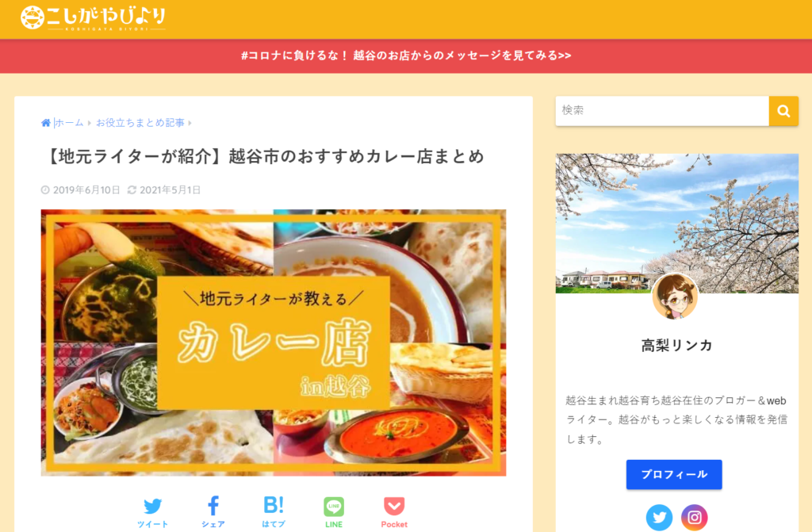812x532 pixels.
Task: Share the article via the Twitter ツイート icon
Action: coord(153,512)
